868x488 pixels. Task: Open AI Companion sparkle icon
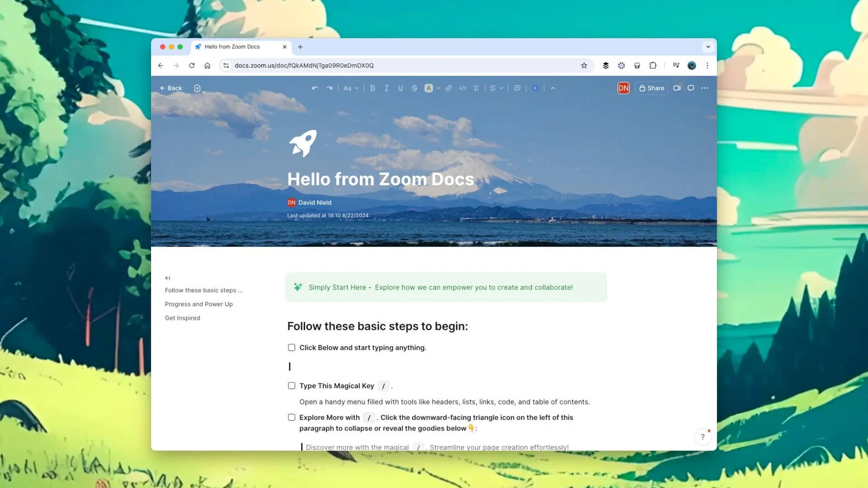click(x=535, y=88)
